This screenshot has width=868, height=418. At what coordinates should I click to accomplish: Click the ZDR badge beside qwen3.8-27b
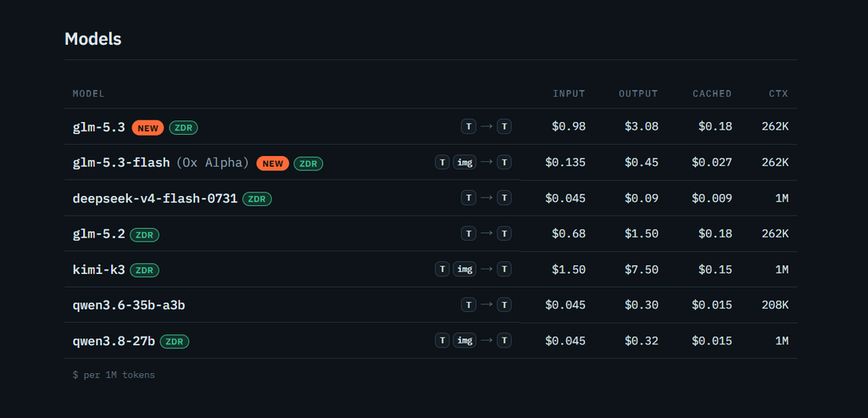[x=175, y=342]
